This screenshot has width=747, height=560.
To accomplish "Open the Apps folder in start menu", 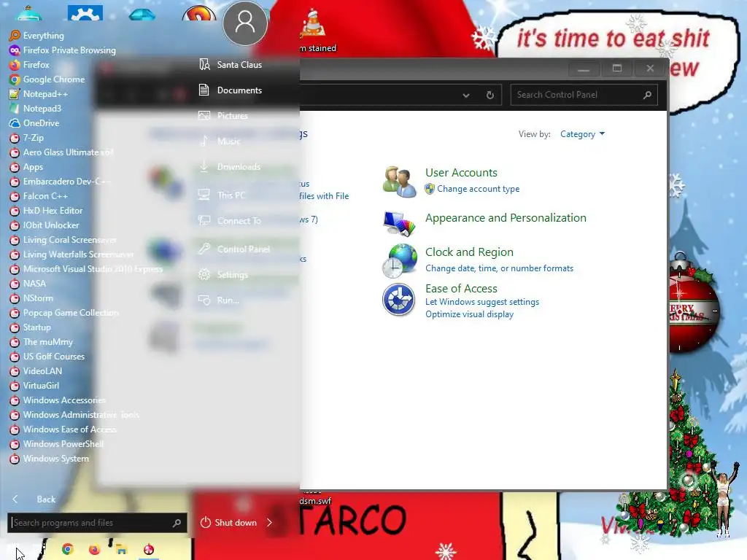I will click(26, 167).
